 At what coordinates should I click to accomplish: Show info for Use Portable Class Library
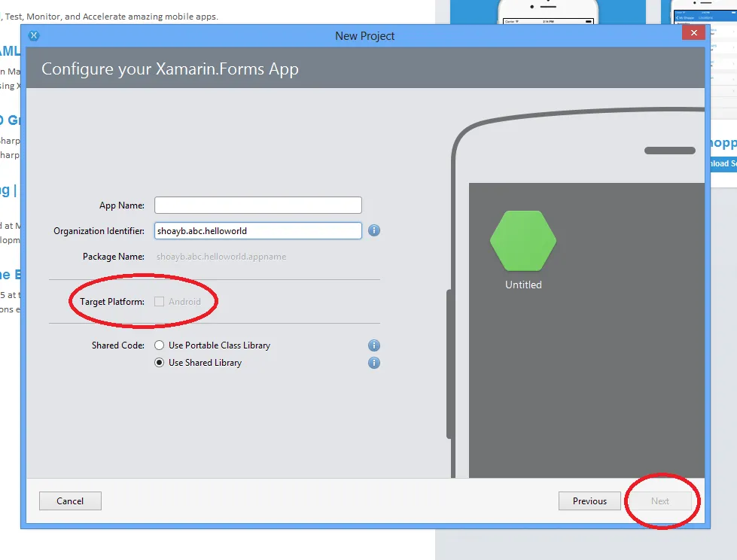point(373,345)
